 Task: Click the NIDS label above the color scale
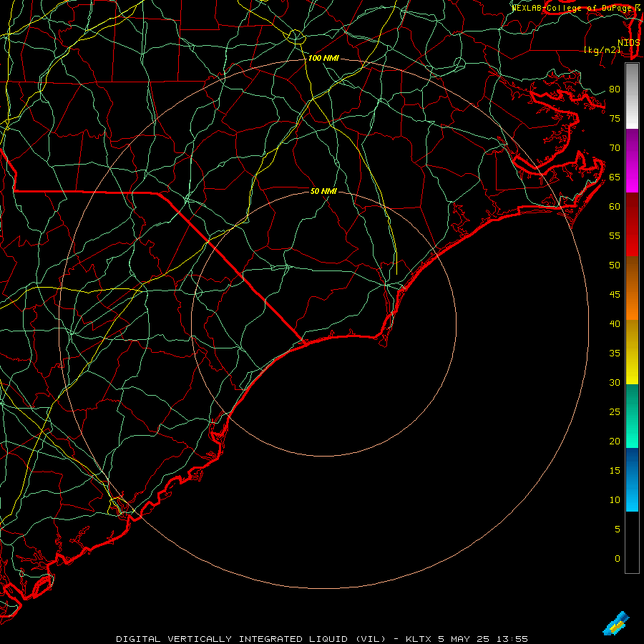(628, 43)
